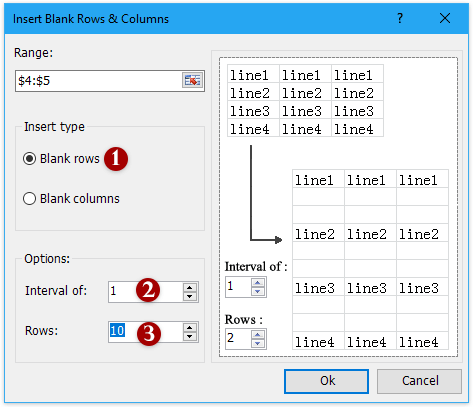Click the 'Interval of:' label in Options
Screen dimensions: 473x407
pos(56,291)
